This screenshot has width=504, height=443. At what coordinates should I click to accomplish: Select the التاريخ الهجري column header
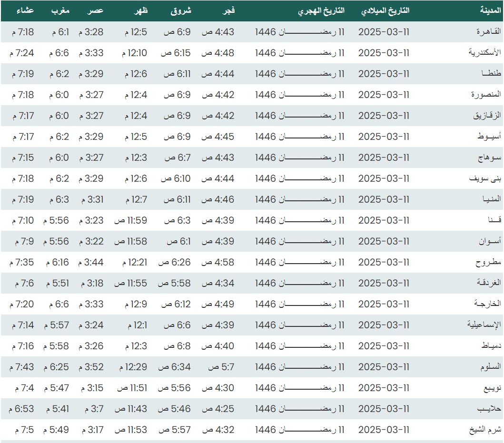point(321,10)
